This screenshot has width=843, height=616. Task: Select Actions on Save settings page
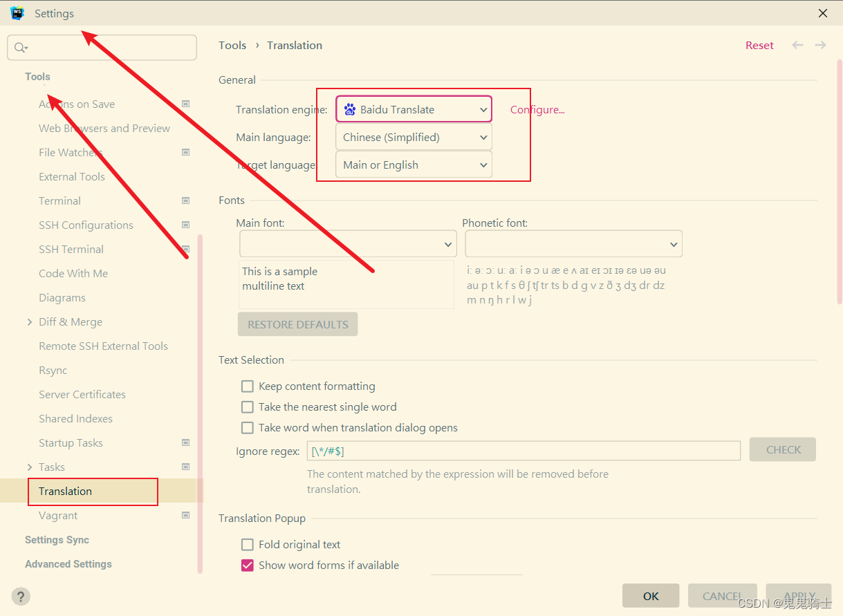point(77,104)
